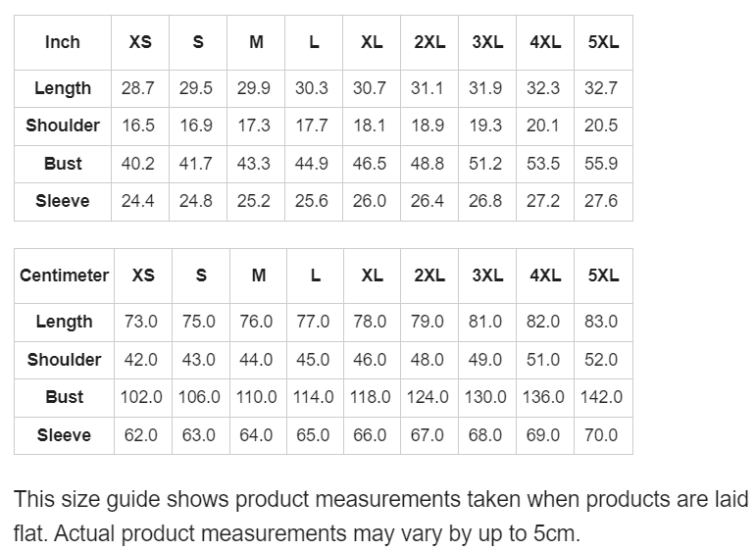Click the Bust row label in Centimeter table
756x551 pixels.
(64, 397)
